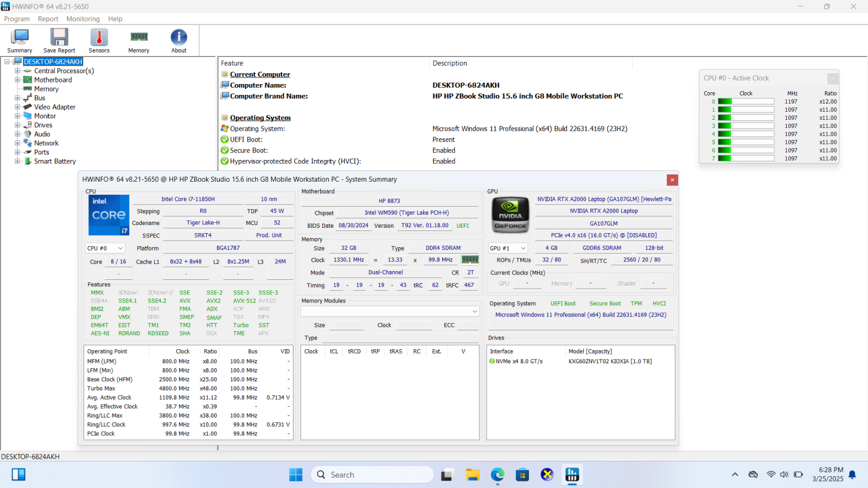Viewport: 868px width, 488px height.
Task: Click the 'Dual-Channel' memory mode value
Action: pyautogui.click(x=386, y=273)
